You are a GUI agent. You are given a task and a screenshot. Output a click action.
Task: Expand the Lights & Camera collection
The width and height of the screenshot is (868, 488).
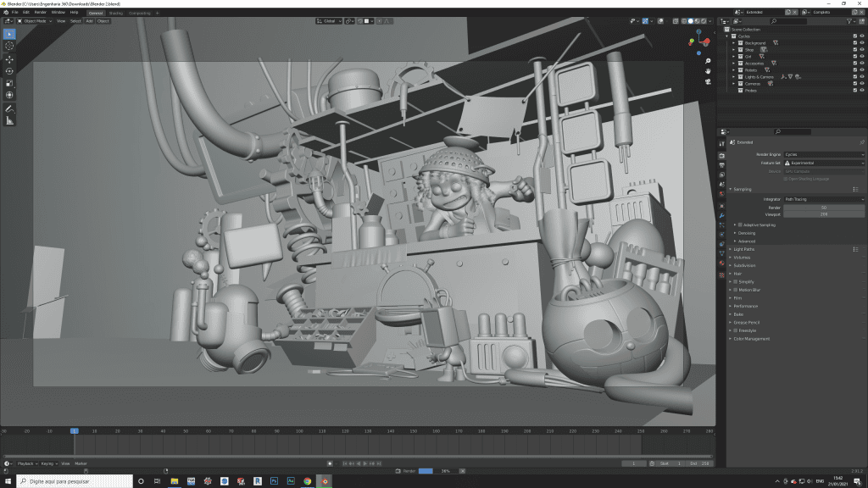734,77
